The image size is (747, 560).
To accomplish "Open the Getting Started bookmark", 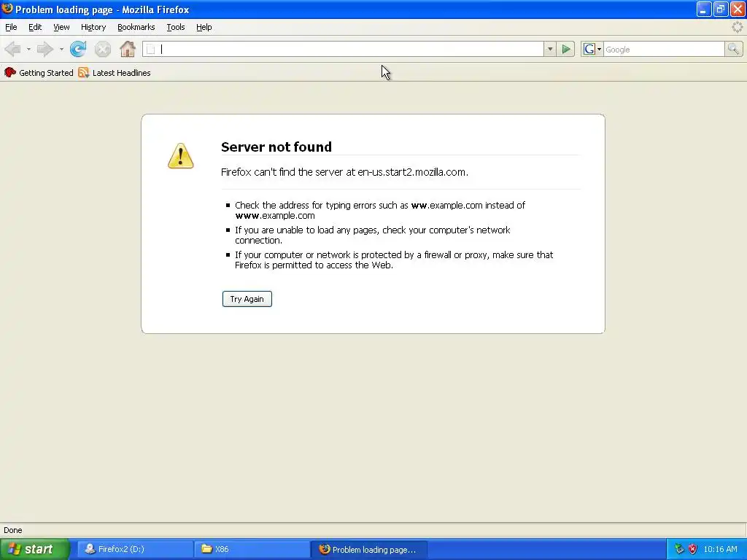I will click(39, 72).
